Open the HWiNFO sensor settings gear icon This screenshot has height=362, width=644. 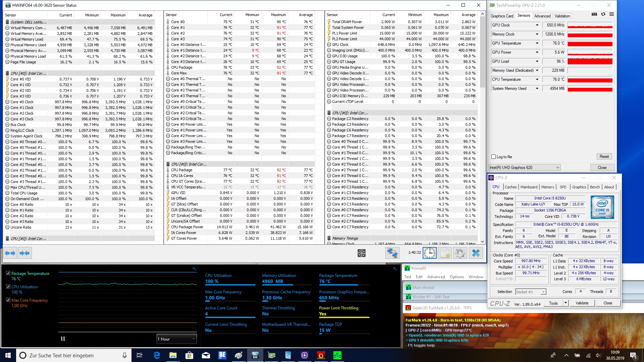[x=460, y=253]
